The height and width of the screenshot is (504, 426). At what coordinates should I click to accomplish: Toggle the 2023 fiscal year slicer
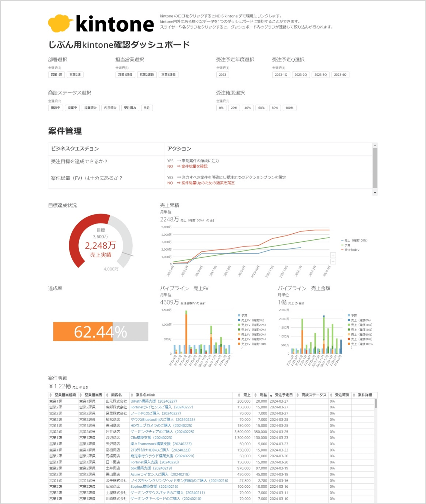pyautogui.click(x=223, y=74)
